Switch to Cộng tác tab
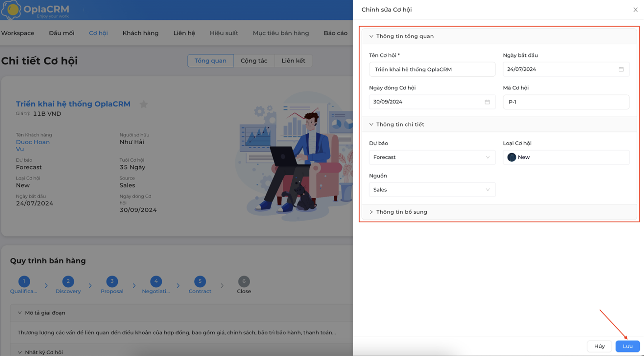This screenshot has height=356, width=644. click(254, 61)
